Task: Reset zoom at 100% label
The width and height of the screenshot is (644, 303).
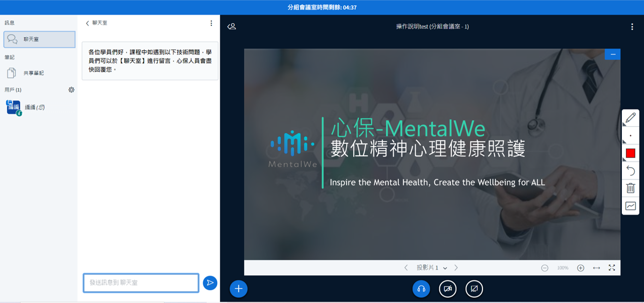Action: pyautogui.click(x=562, y=268)
